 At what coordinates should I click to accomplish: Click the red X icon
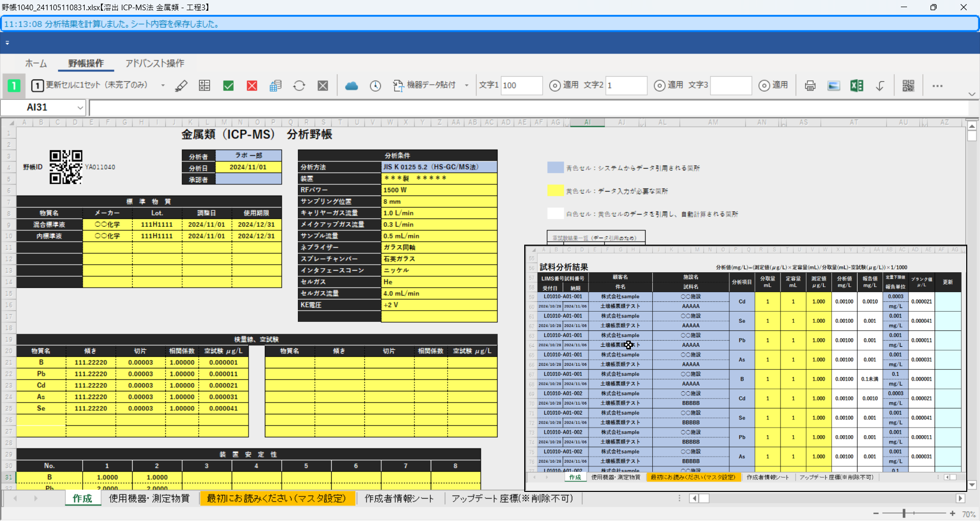252,86
